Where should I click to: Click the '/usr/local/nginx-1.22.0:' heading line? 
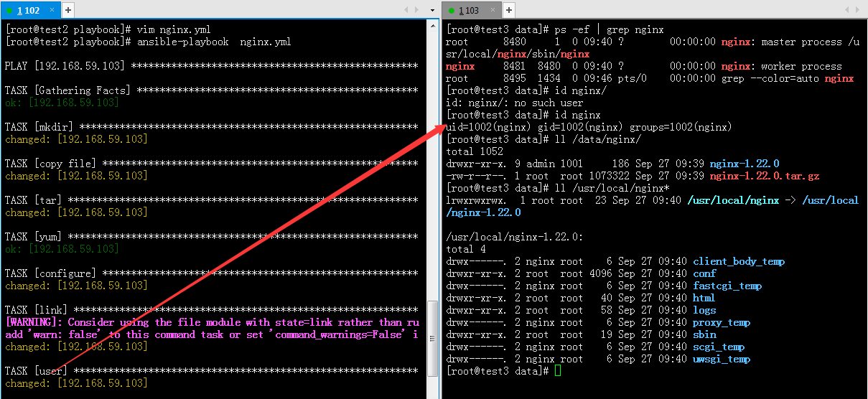coord(515,237)
